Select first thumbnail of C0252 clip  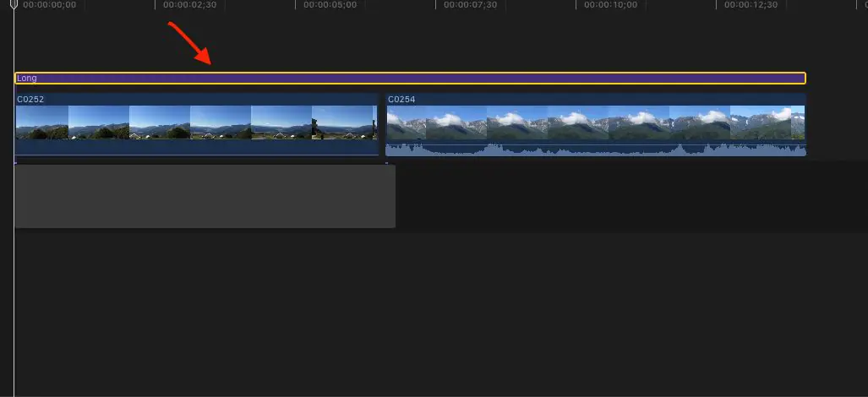(42, 122)
